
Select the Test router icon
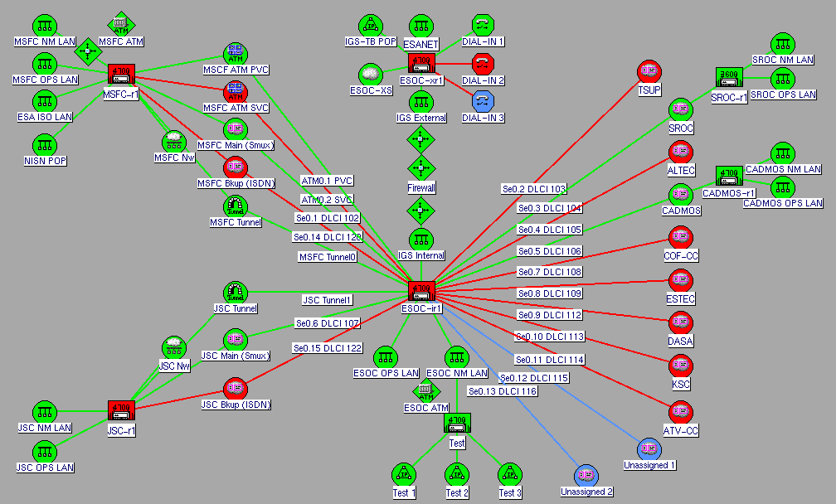pyautogui.click(x=457, y=424)
